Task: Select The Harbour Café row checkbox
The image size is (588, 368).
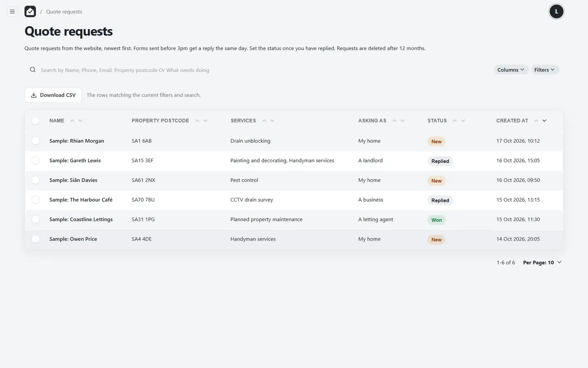Action: tap(36, 200)
